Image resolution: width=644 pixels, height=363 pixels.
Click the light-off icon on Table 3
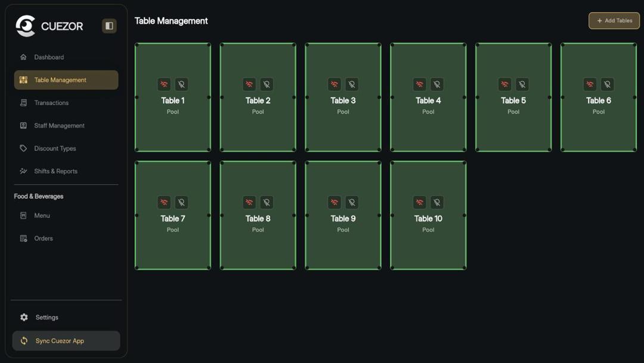coord(352,84)
